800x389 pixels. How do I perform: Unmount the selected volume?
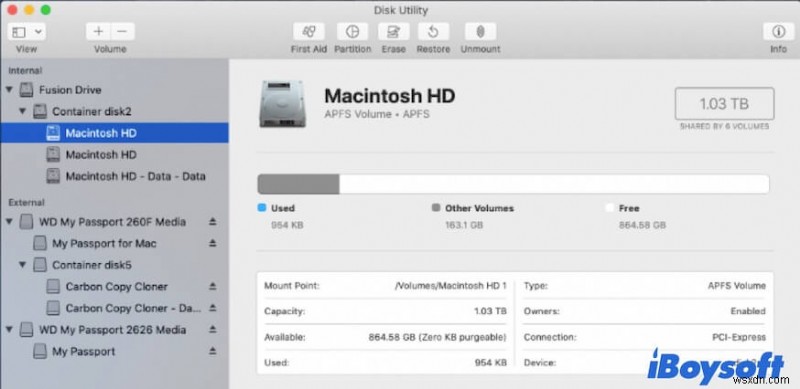pos(480,32)
